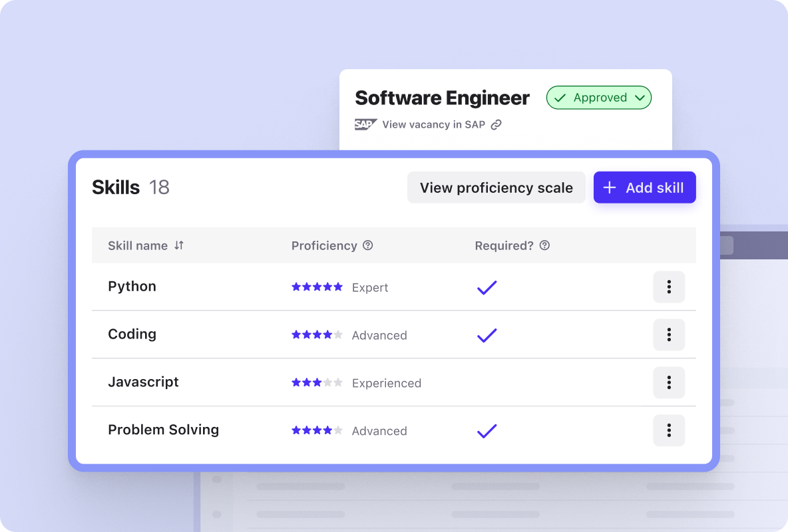This screenshot has height=532, width=788.
Task: Click the Expert proficiency label
Action: click(370, 287)
